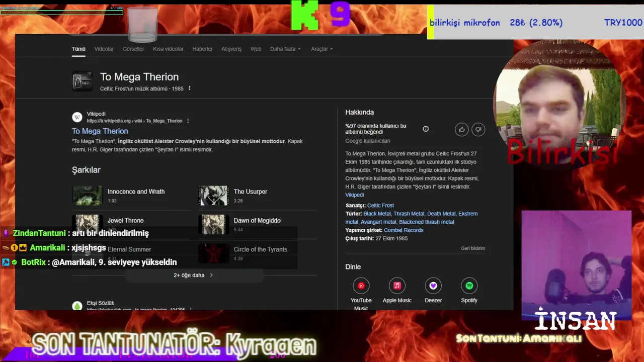Click the Dinle section heading

coord(353,266)
